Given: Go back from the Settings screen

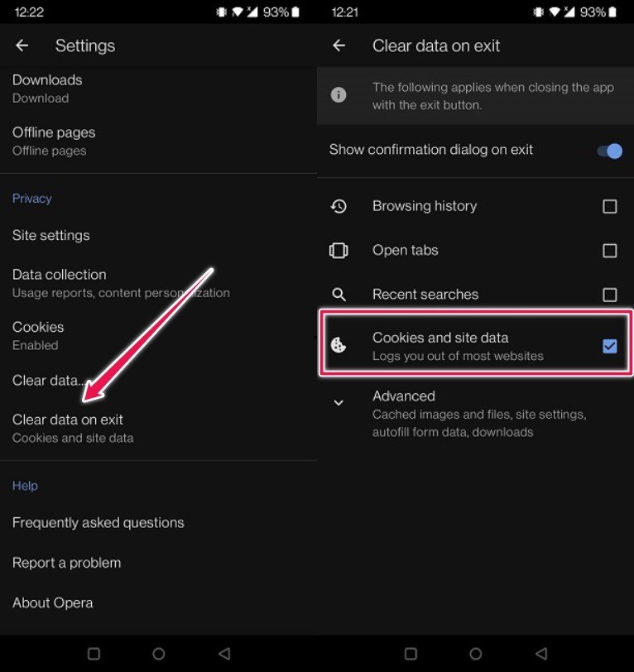Looking at the screenshot, I should (22, 46).
